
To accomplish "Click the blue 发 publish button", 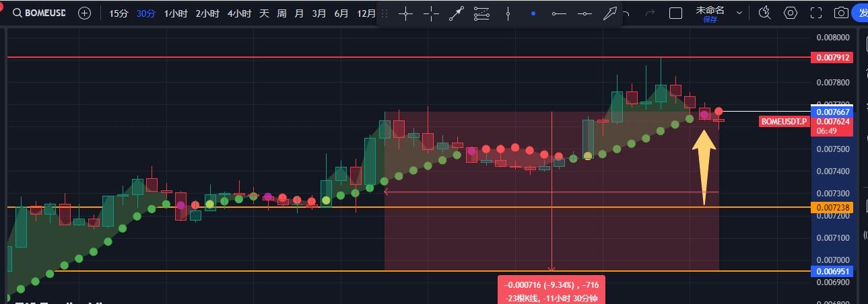I will (861, 13).
